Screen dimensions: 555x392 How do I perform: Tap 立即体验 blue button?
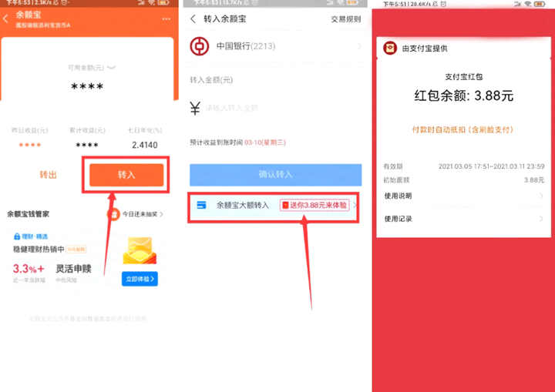click(x=140, y=279)
